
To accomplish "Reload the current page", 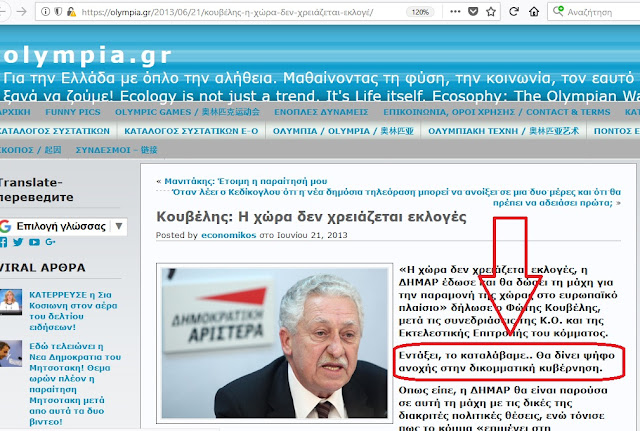I will [514, 11].
